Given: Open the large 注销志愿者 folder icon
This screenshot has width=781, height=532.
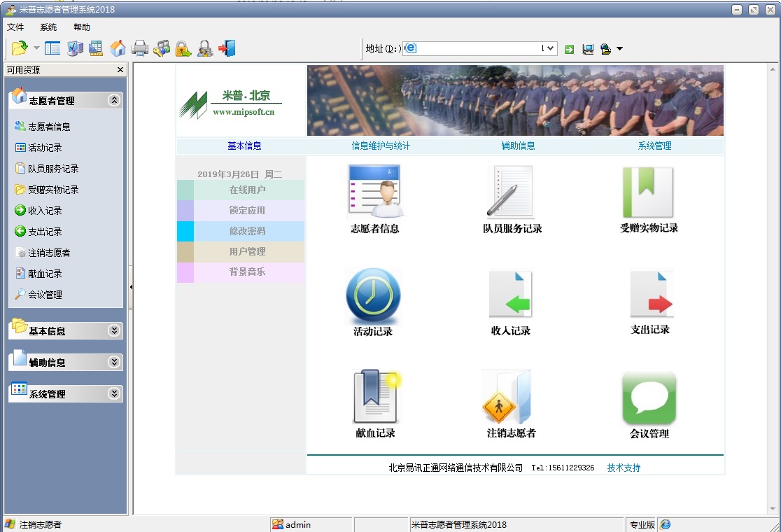Looking at the screenshot, I should pos(507,397).
